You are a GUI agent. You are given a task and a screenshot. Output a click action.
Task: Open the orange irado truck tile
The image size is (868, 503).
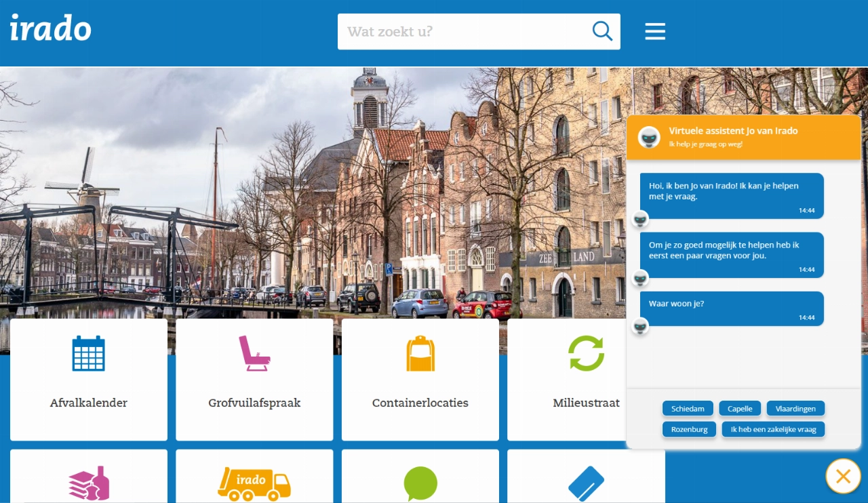[x=254, y=484]
